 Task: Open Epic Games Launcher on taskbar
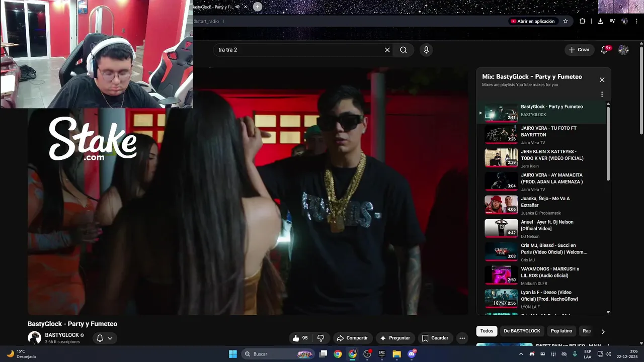pyautogui.click(x=382, y=354)
